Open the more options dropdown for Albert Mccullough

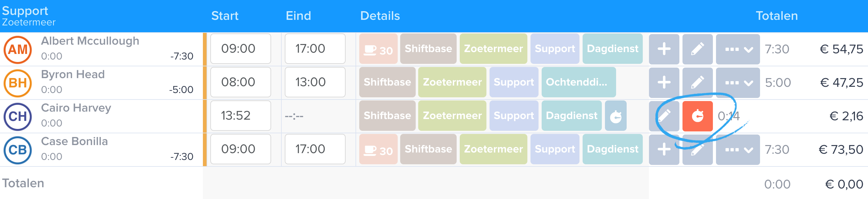[x=738, y=49]
